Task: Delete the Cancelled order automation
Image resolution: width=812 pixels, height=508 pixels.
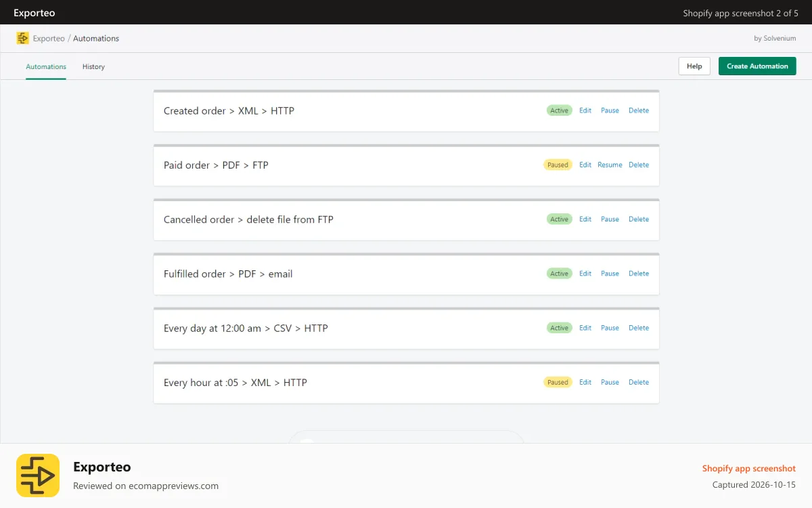Action: [639, 219]
